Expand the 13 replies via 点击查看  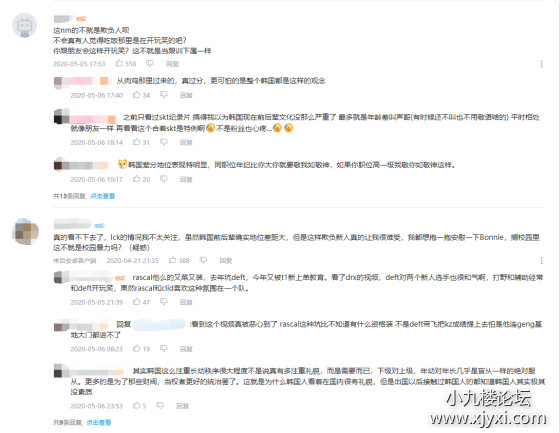(103, 196)
